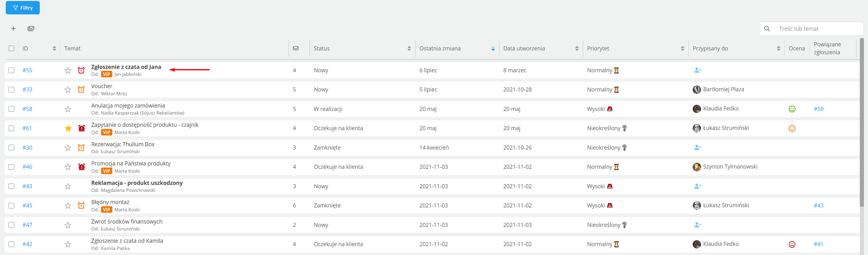
Task: Open the Filtry filter button
Action: click(23, 8)
